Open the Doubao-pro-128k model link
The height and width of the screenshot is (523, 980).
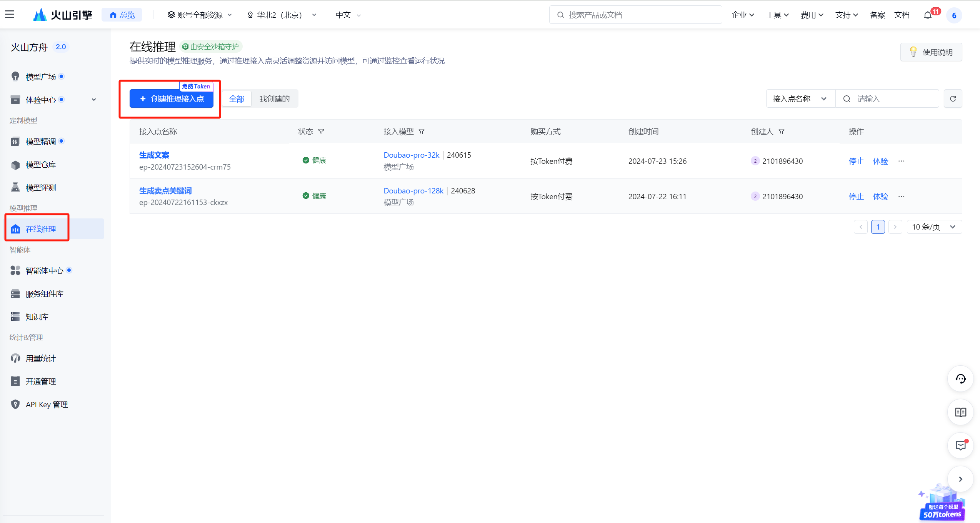click(413, 191)
